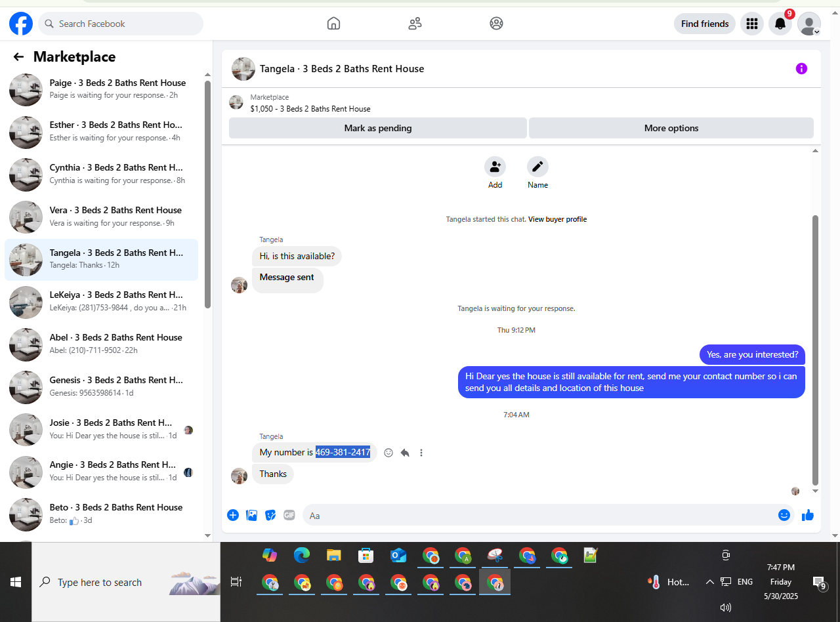The image size is (840, 622).
Task: Click the seen avatar below the chat
Action: click(795, 491)
